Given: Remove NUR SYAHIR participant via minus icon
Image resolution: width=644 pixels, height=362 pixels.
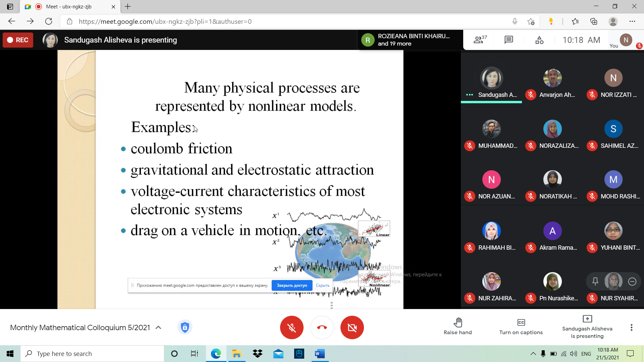Looking at the screenshot, I should [632, 282].
